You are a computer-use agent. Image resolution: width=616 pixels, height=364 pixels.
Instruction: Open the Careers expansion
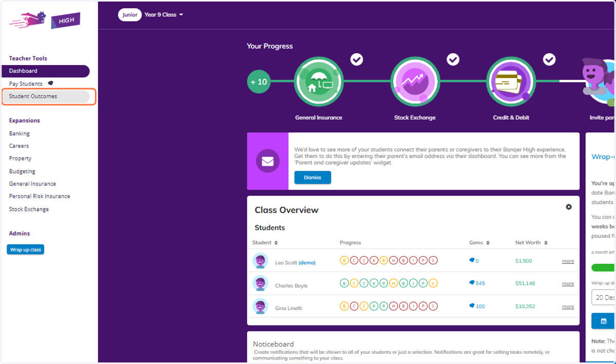(19, 146)
